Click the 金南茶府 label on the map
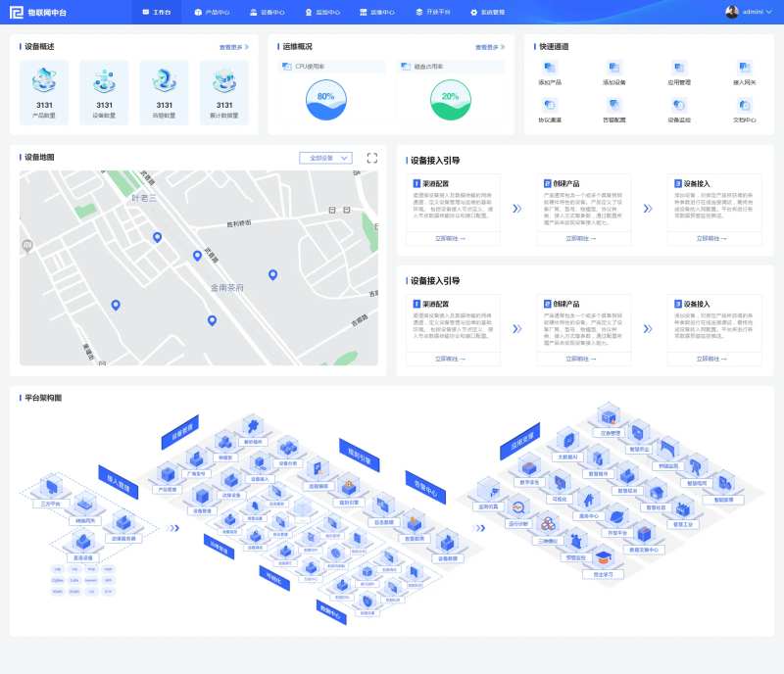 click(226, 288)
